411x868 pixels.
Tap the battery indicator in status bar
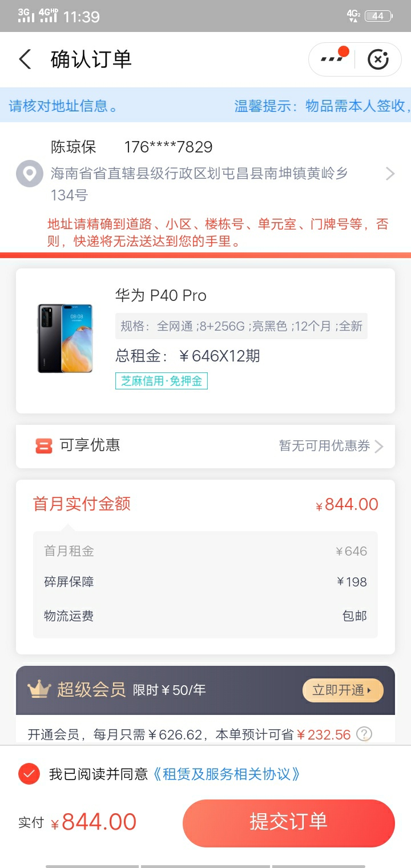coord(378,16)
